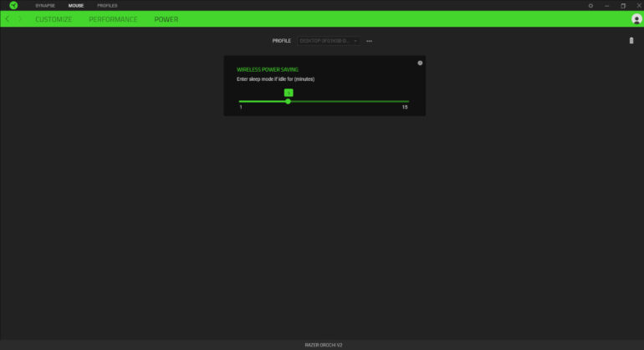This screenshot has height=350, width=644.
Task: Open Synapse settings gear
Action: 590,5
